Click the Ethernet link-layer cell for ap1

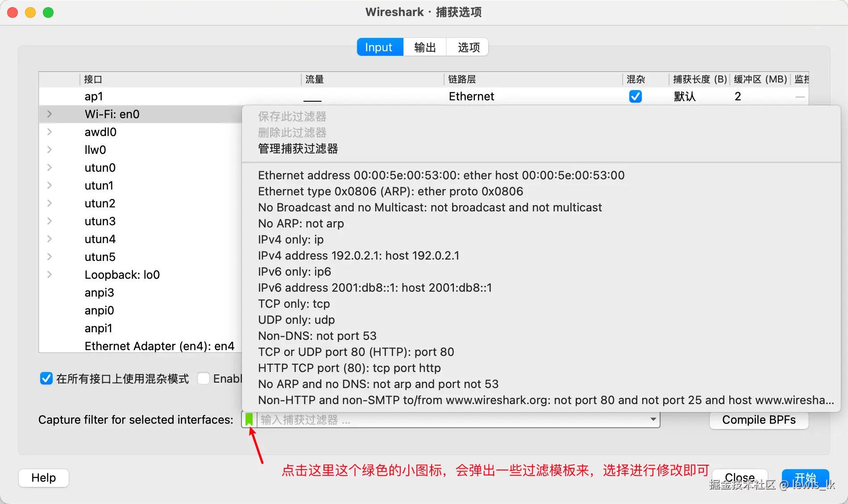pos(471,96)
